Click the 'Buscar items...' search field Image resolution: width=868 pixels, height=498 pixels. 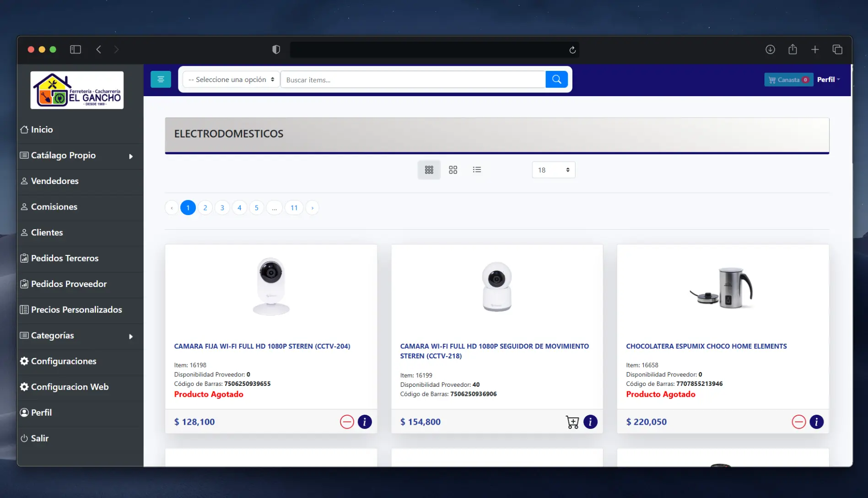413,80
